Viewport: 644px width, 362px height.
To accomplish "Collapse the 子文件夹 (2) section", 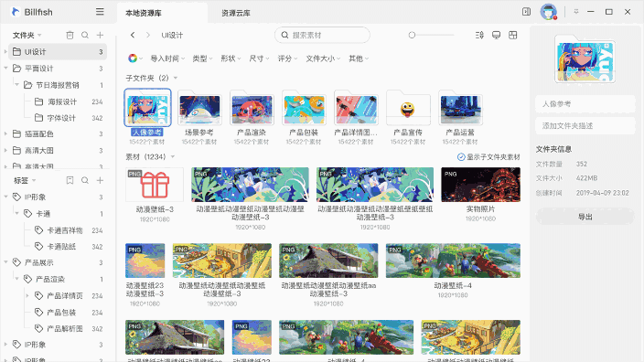I will coord(176,78).
